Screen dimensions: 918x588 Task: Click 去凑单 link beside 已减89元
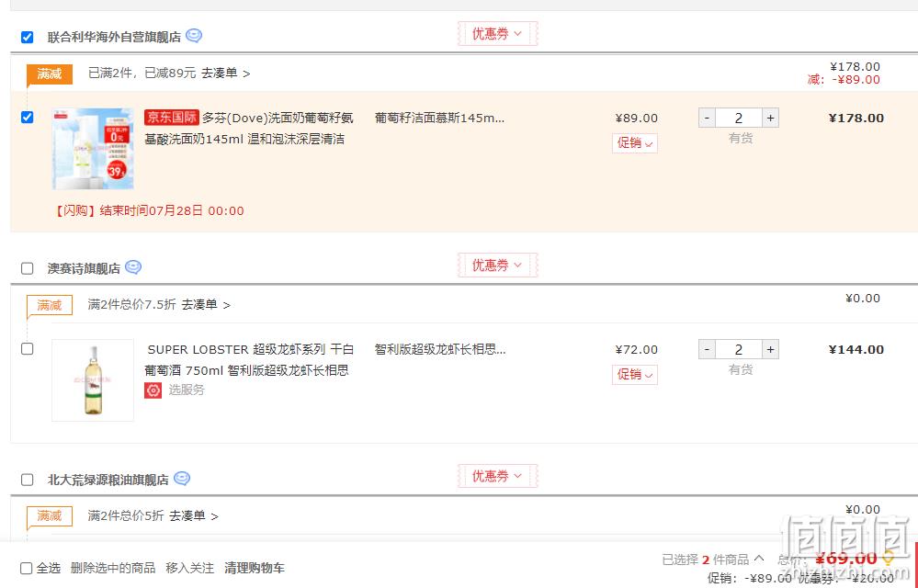tap(225, 73)
